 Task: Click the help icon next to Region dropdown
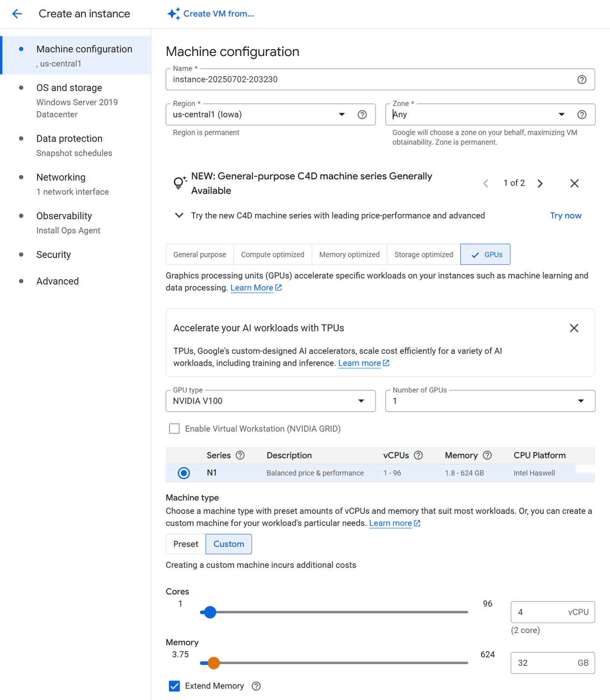[362, 115]
